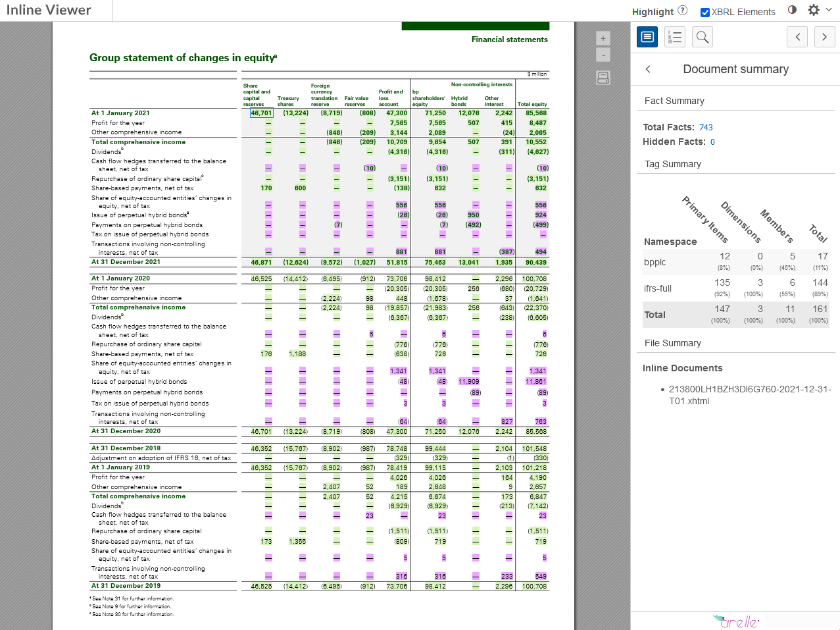Click footnote See Note 9 for further information
The image size is (840, 630).
coord(130,607)
